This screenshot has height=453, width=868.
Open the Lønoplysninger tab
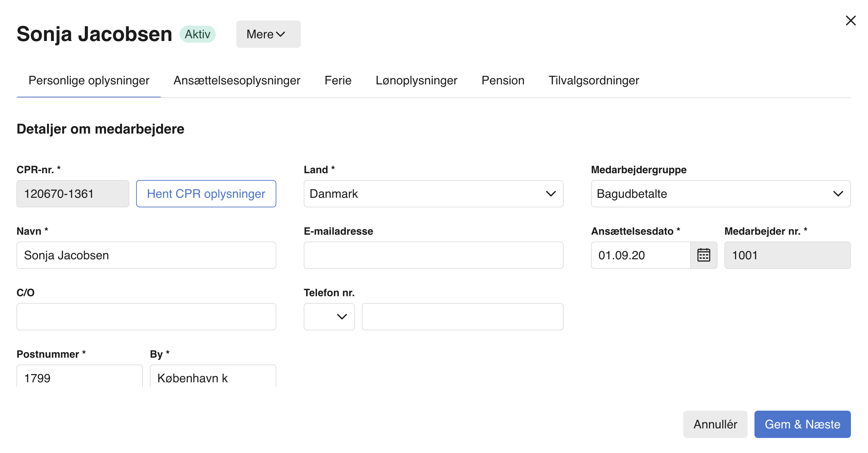(x=416, y=81)
